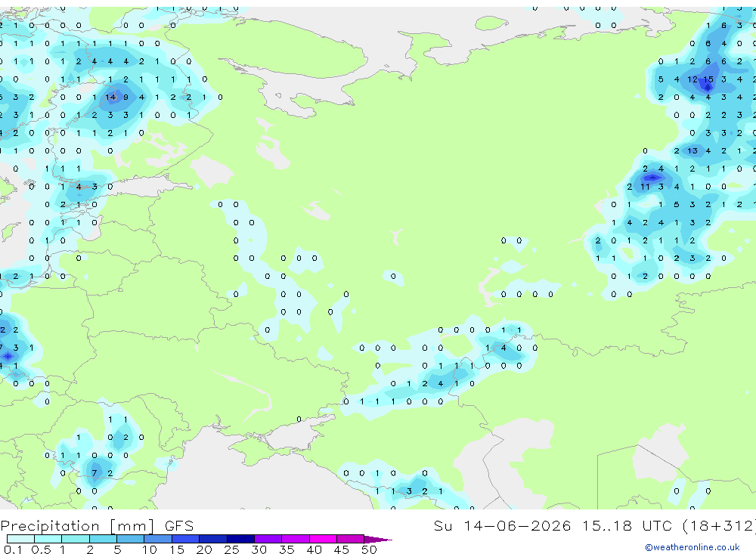Pick the 5–10 mm legend swatch
Image resolution: width=756 pixels, height=554 pixels.
click(130, 539)
